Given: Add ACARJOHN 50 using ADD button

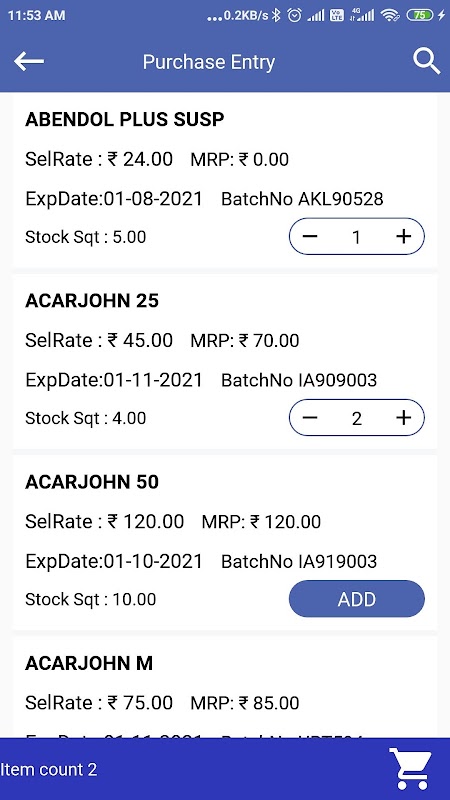Looking at the screenshot, I should (357, 599).
